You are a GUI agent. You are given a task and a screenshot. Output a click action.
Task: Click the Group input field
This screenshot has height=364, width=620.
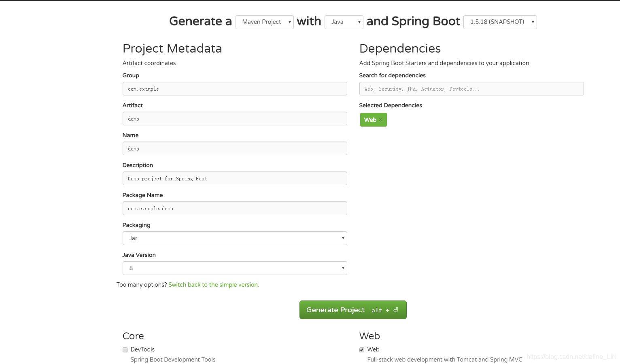tap(235, 89)
